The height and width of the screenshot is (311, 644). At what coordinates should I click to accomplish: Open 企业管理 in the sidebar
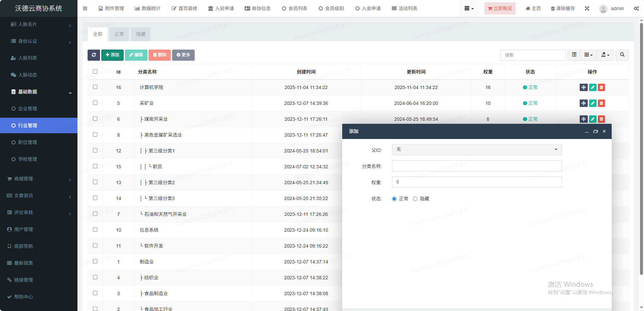28,109
